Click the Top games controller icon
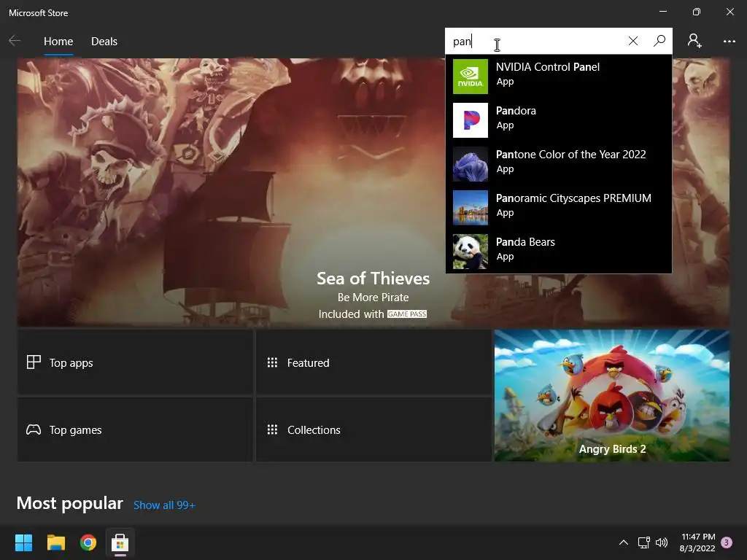Screen dimensions: 747x560 34,430
